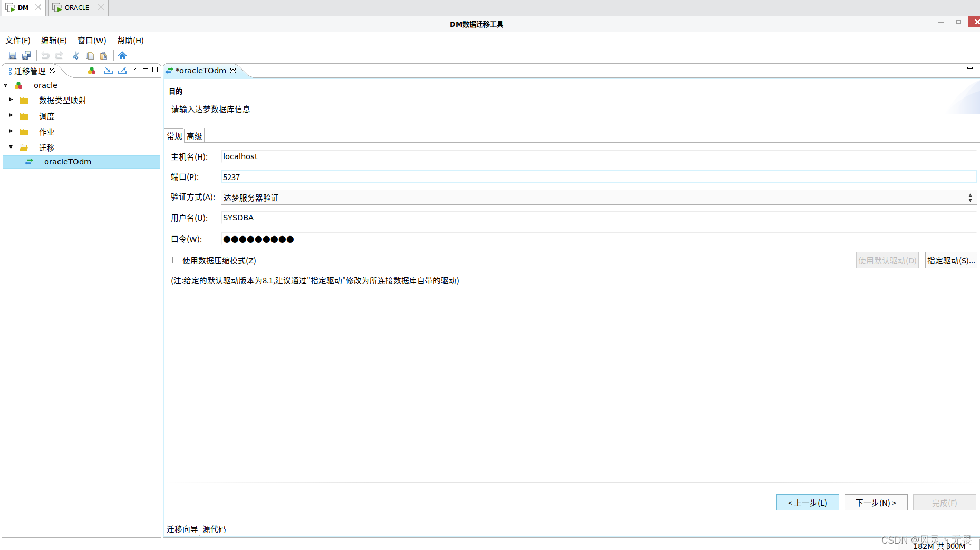Click the 使用默认驱动(D) button
Image resolution: width=980 pixels, height=550 pixels.
pos(887,260)
